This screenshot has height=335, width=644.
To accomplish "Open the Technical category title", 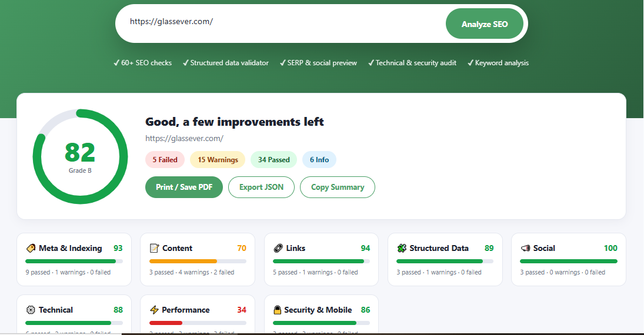I will 56,310.
